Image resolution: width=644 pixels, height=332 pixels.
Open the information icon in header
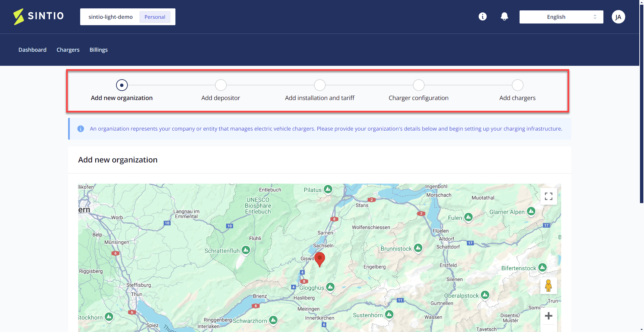click(x=483, y=16)
